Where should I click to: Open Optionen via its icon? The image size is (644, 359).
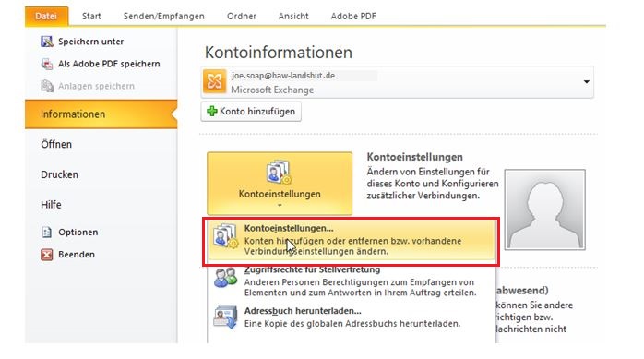tap(47, 232)
